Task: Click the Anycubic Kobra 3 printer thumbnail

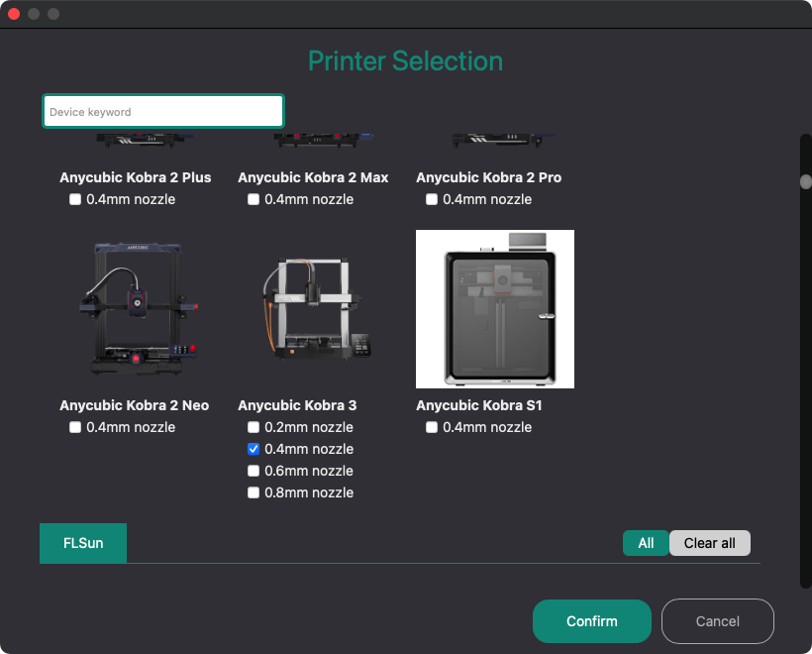Action: [x=312, y=309]
